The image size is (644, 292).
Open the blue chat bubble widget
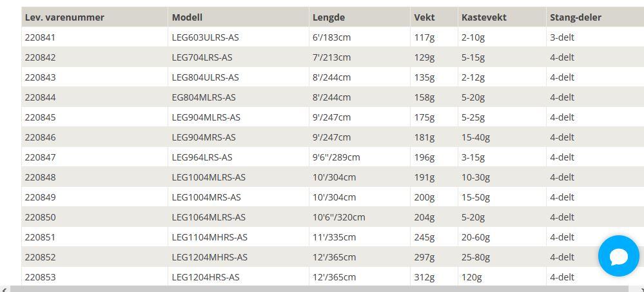pyautogui.click(x=618, y=256)
